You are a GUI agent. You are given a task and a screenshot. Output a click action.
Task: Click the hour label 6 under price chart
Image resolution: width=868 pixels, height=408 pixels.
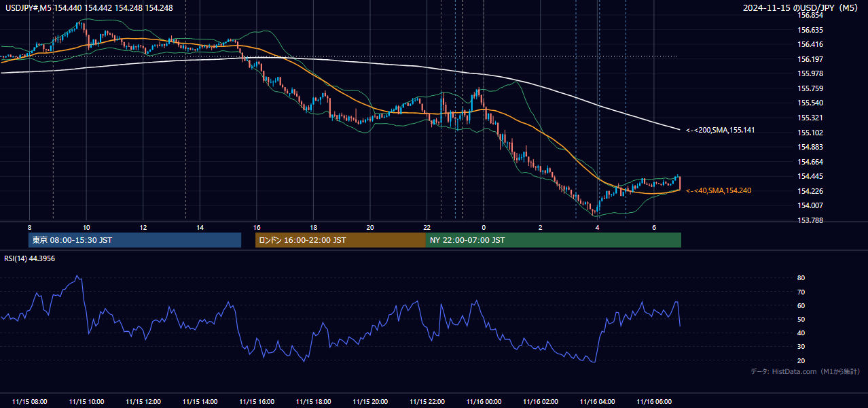(x=654, y=227)
